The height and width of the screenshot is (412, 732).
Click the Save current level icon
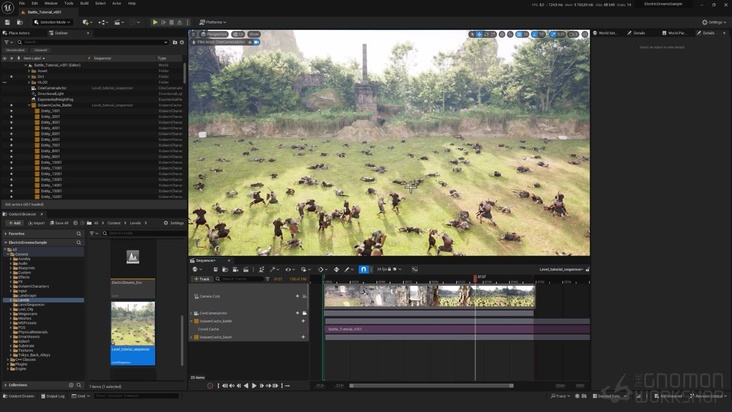[7, 22]
